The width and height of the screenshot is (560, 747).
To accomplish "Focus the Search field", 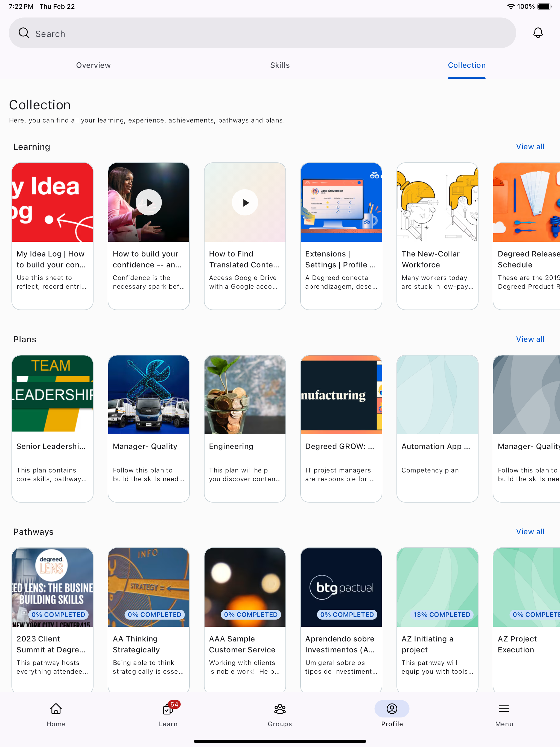I will click(x=262, y=33).
